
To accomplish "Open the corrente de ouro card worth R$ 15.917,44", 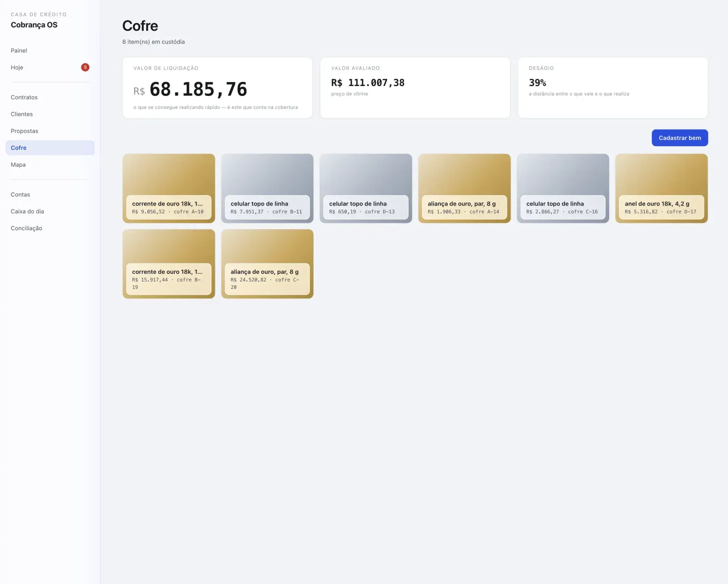I will pyautogui.click(x=169, y=264).
